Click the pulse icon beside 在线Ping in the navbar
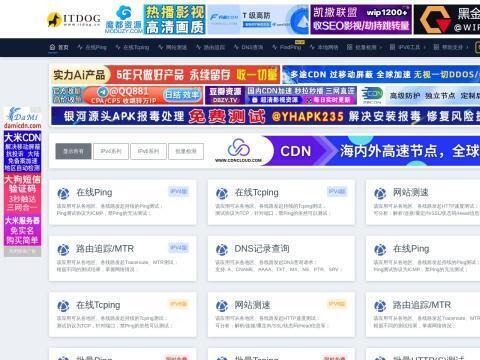The width and height of the screenshot is (480, 360). (80, 47)
